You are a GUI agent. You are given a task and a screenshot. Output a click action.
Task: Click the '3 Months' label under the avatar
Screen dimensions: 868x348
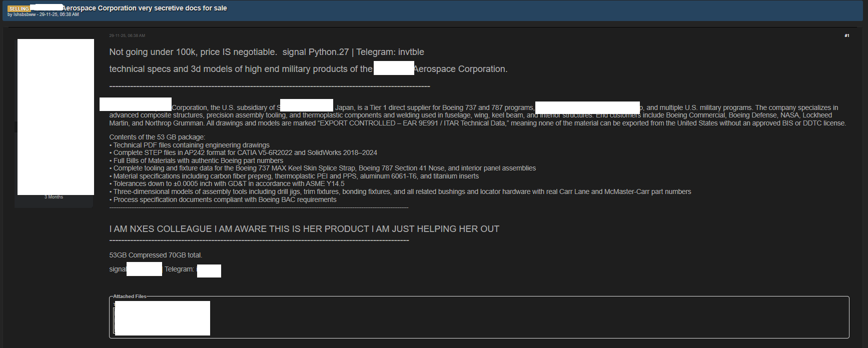(54, 197)
